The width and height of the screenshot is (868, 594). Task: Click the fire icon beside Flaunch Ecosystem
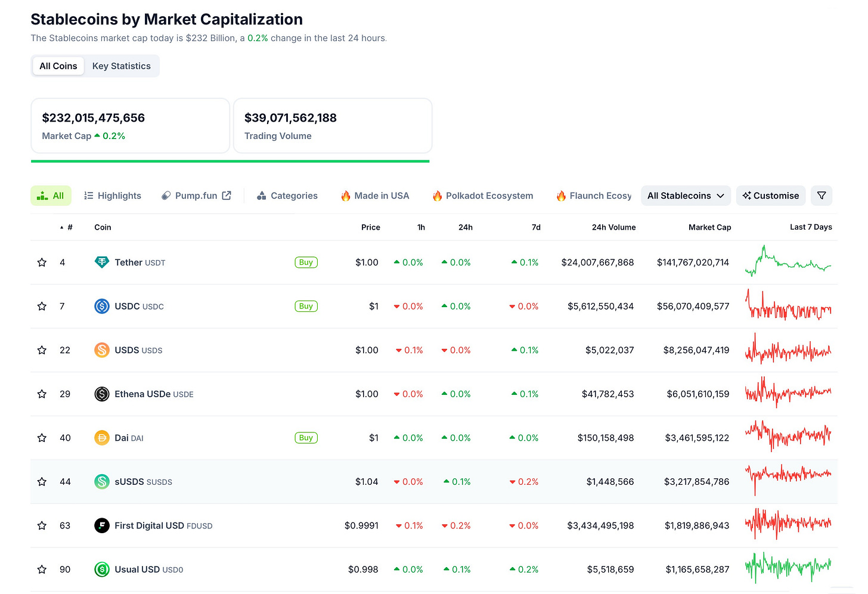click(561, 196)
